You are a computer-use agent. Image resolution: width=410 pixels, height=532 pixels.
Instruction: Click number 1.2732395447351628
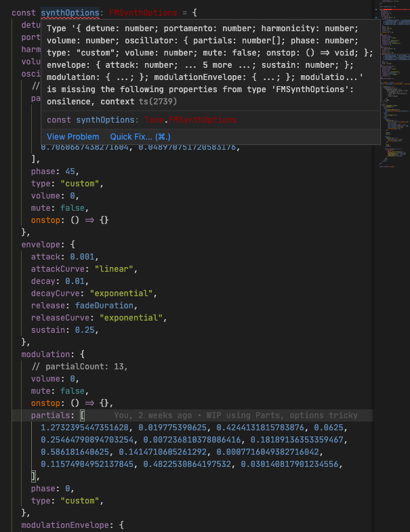85,428
